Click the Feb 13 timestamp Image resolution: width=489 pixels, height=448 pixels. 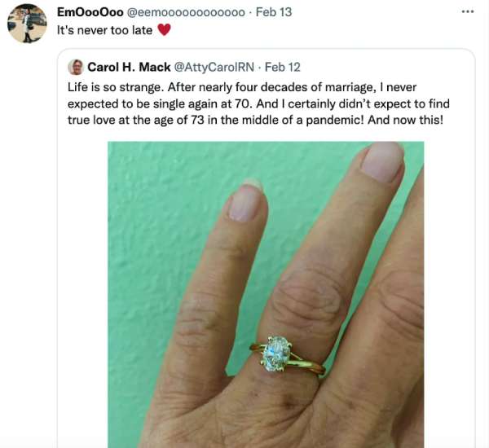tap(274, 12)
